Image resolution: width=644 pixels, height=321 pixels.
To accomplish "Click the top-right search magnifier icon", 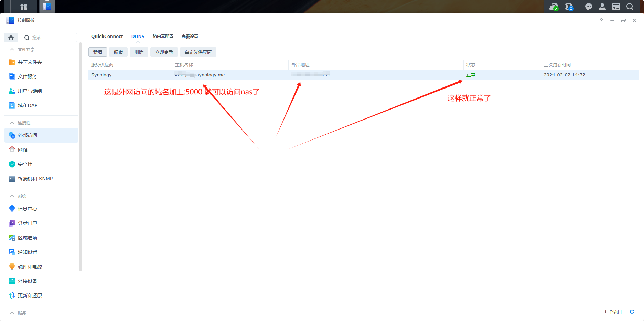I will coord(630,7).
